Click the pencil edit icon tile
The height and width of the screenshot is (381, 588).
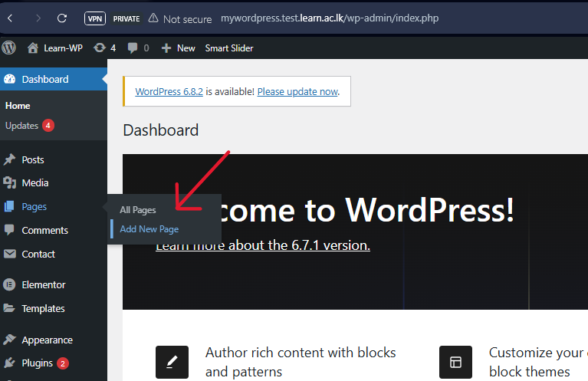(x=172, y=363)
